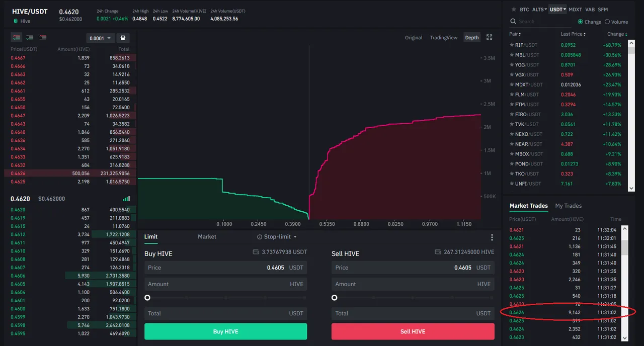Switch chart to Original view
Image resolution: width=644 pixels, height=346 pixels.
coord(414,38)
